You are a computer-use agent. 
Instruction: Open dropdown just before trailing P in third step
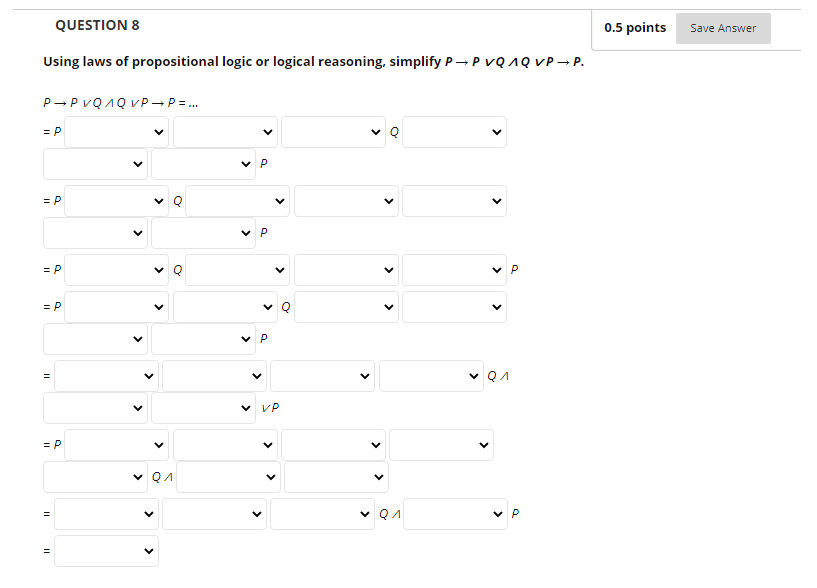point(454,270)
